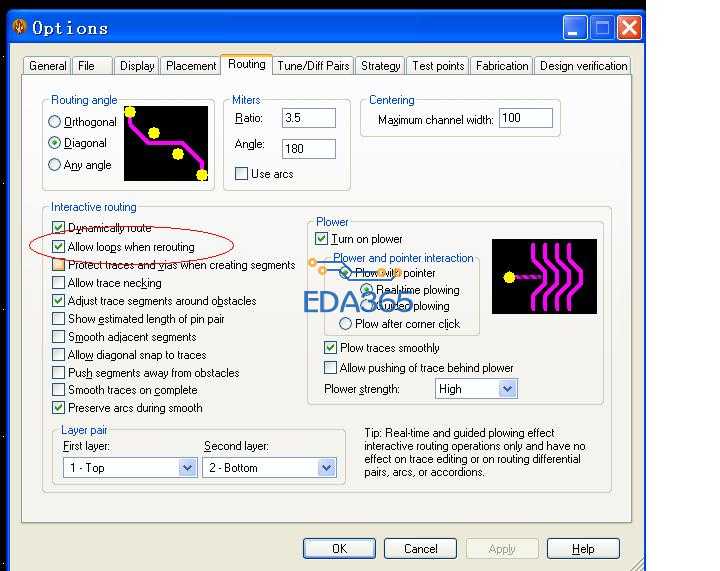Close the Options dialog with red X
The image size is (720, 571).
point(629,28)
